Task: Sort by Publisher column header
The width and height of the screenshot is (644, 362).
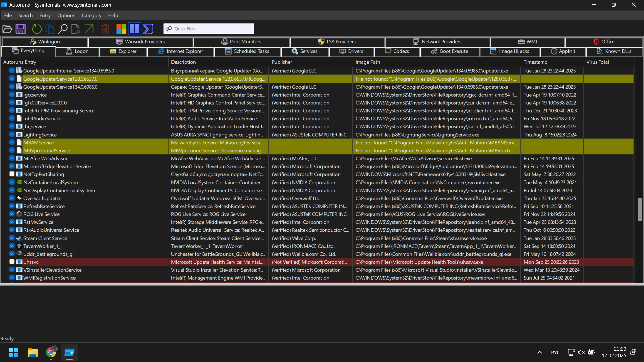Action: coord(311,62)
